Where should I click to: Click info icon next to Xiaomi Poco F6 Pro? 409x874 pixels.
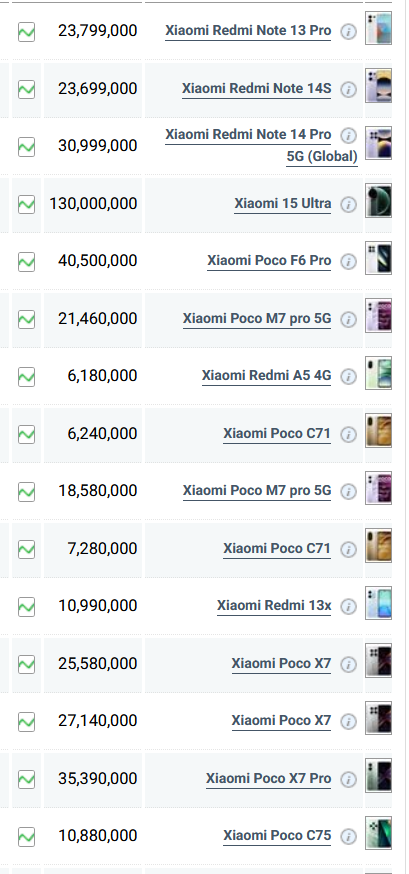tap(348, 261)
